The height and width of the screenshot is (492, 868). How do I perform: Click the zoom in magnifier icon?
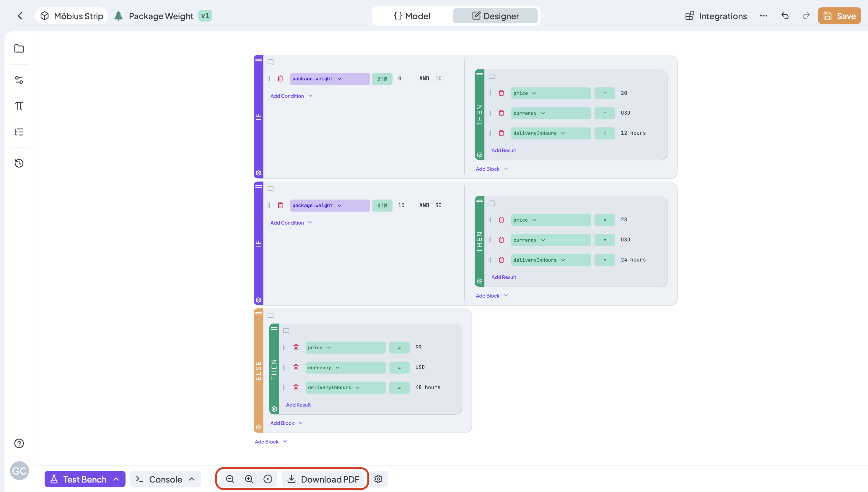point(249,479)
